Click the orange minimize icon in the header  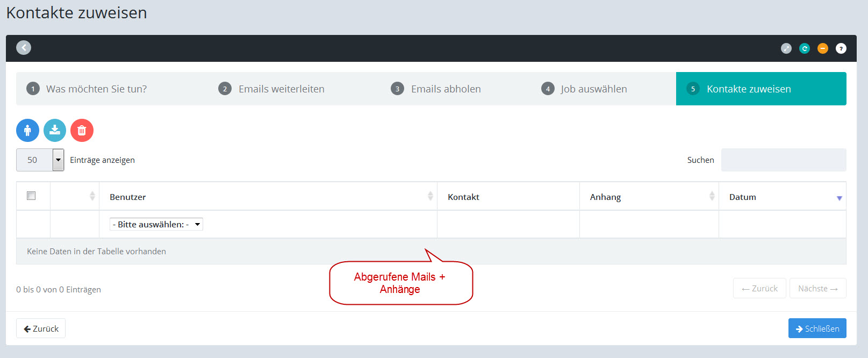click(x=823, y=48)
